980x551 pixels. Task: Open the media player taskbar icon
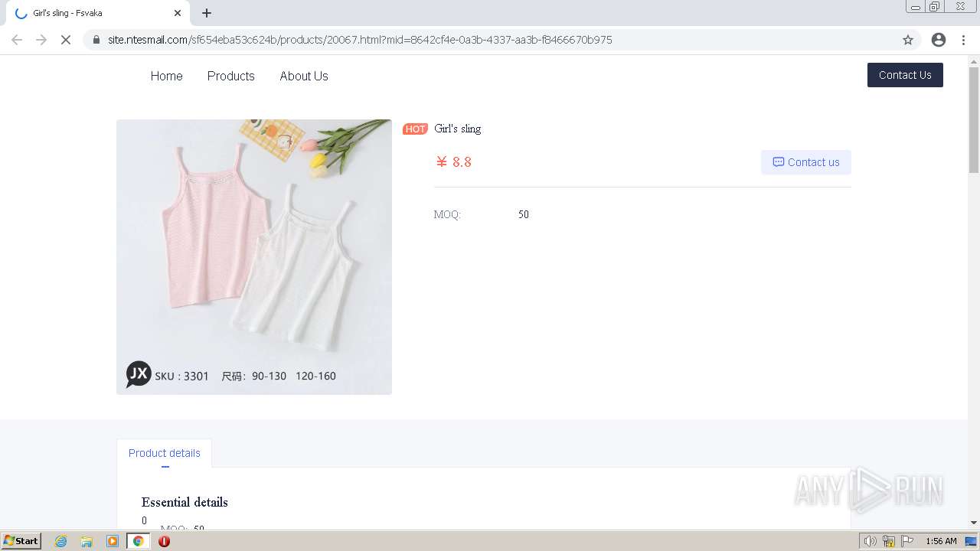(x=113, y=541)
